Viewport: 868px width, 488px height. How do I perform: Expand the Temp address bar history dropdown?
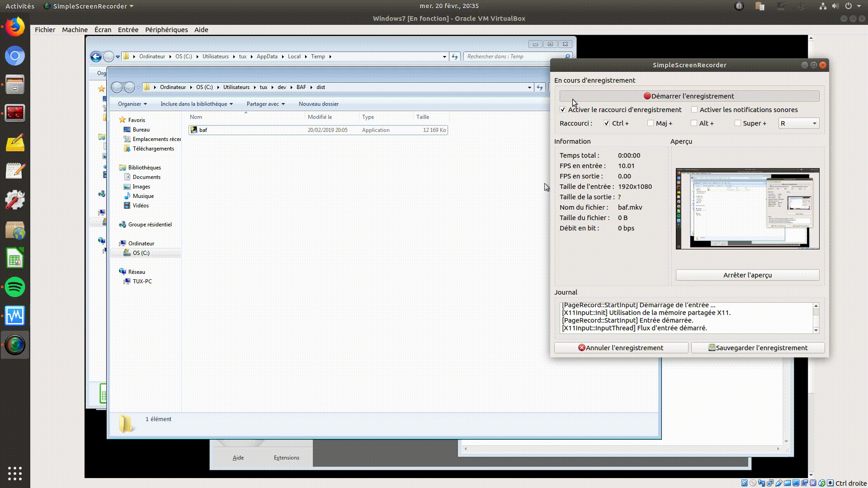[x=444, y=56]
